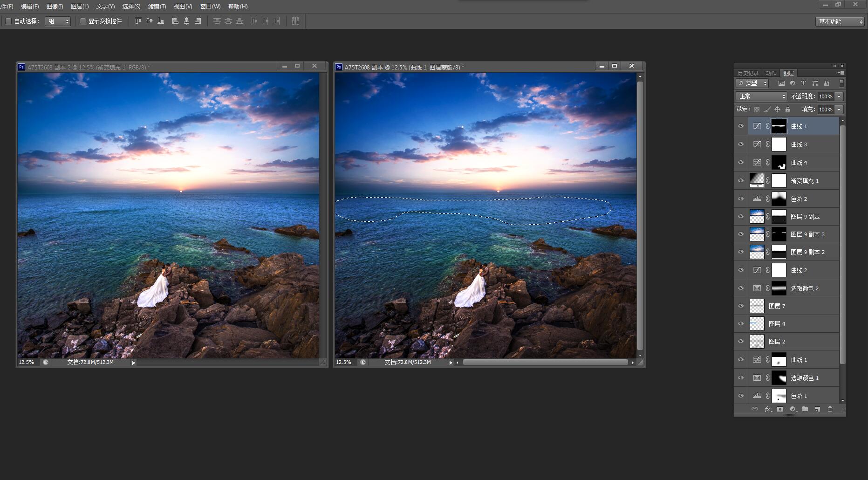Select the 图层 9 副本 3 layer
The image size is (868, 480).
[807, 234]
